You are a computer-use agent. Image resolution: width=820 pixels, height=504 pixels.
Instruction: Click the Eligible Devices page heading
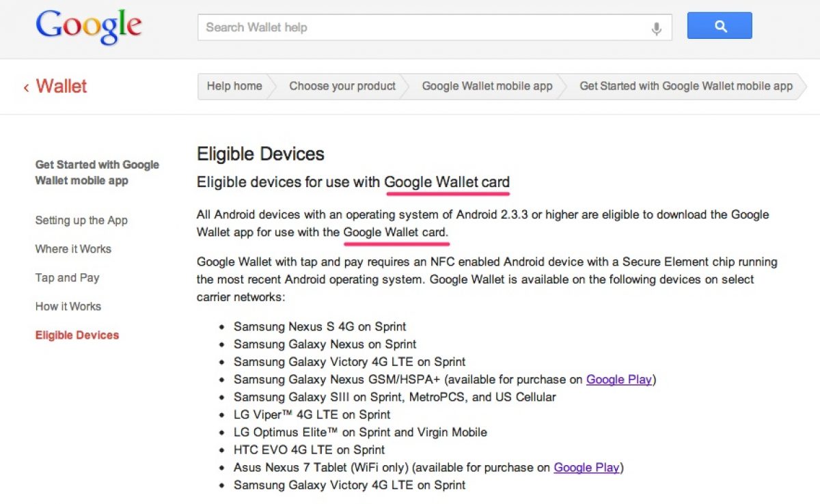click(x=260, y=154)
